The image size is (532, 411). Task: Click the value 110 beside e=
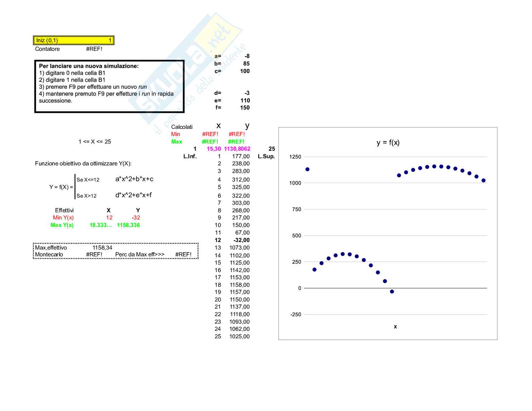[x=245, y=101]
